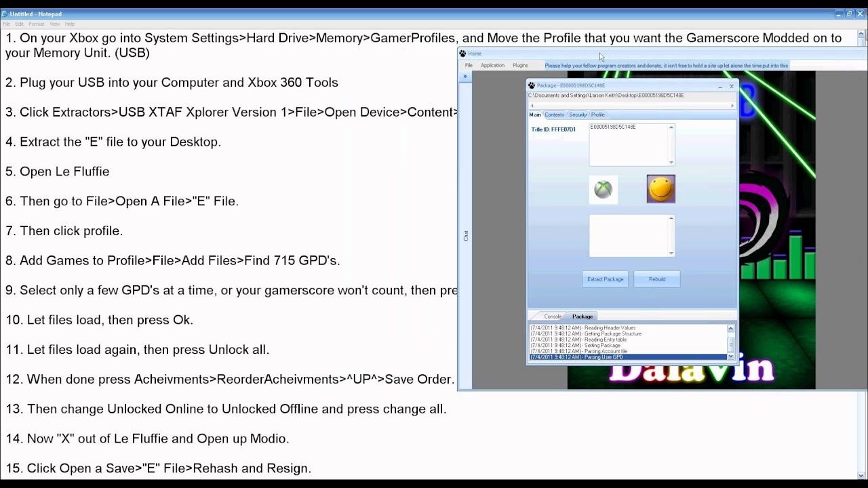Click down arrow of description box scrollbar
Viewport: 868px width, 488px height.
(x=671, y=253)
